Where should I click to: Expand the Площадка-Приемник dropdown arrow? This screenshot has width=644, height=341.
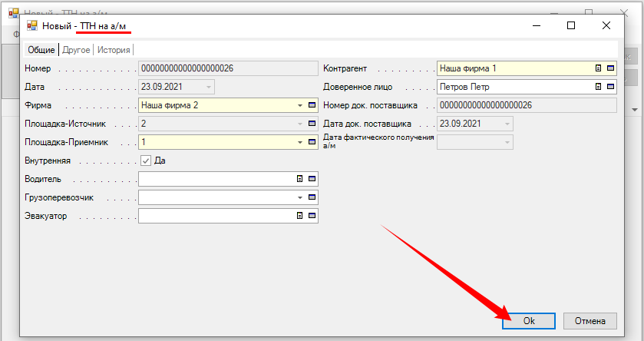(x=300, y=142)
